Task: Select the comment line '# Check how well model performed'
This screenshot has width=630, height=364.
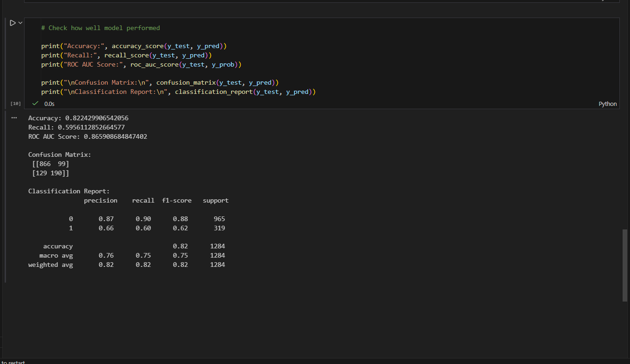Action: pyautogui.click(x=100, y=28)
